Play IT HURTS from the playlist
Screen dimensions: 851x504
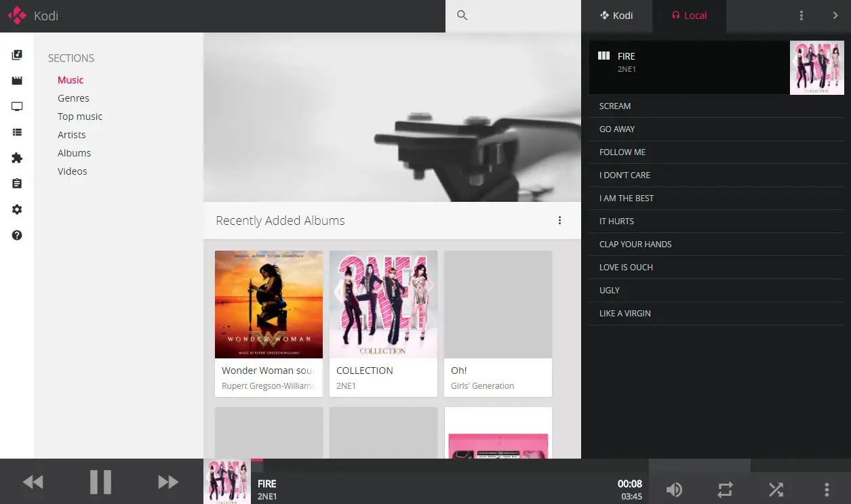click(x=717, y=222)
